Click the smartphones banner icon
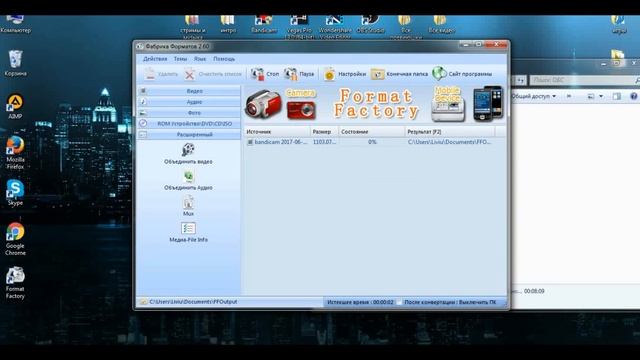Screen dimensions: 640x360 pos(488,104)
